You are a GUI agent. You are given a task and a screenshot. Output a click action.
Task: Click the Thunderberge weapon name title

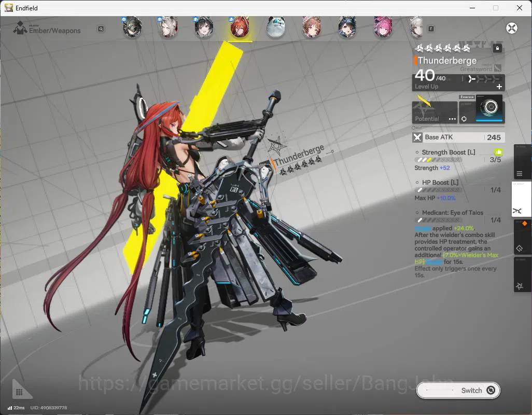[x=447, y=60]
